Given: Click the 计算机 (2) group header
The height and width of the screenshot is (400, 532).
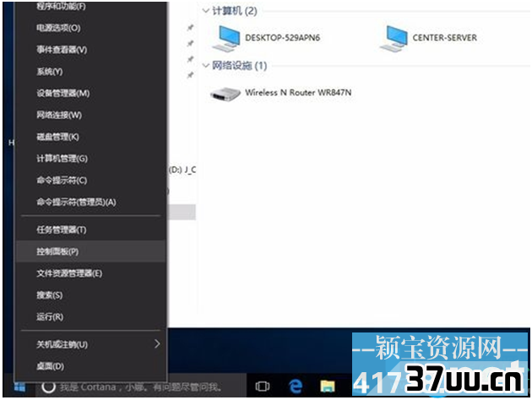Looking at the screenshot, I should point(235,11).
